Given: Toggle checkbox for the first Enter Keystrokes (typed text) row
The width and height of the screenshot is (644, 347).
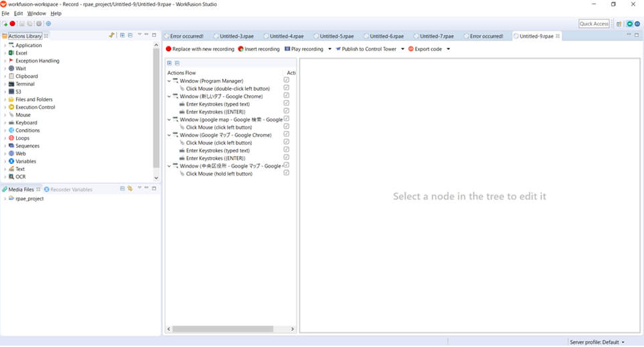Looking at the screenshot, I should click(x=286, y=104).
